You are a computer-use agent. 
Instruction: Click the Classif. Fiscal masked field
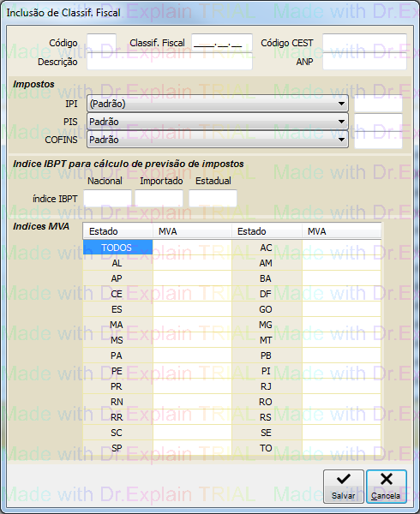tap(222, 43)
